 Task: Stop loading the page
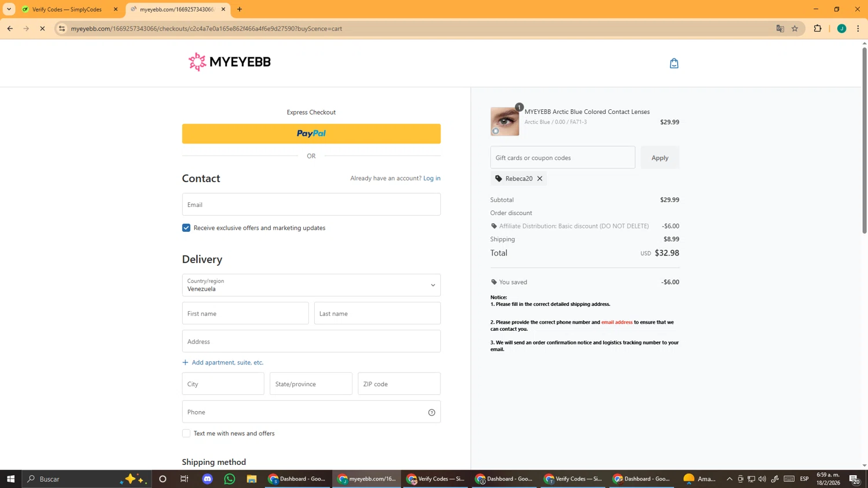pyautogui.click(x=42, y=28)
